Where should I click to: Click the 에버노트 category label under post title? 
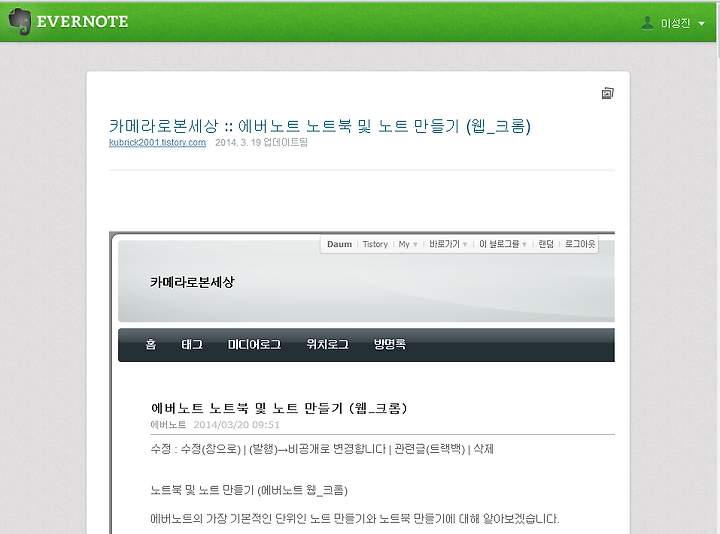(168, 425)
